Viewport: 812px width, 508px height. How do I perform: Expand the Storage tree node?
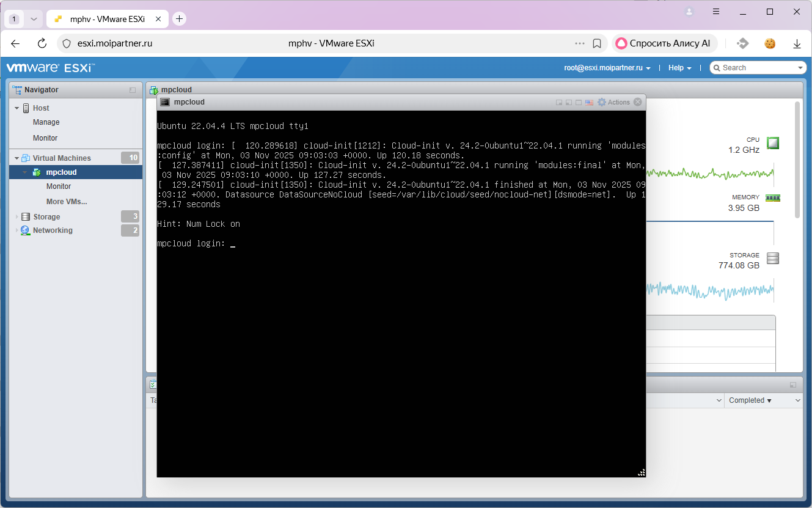coord(17,217)
